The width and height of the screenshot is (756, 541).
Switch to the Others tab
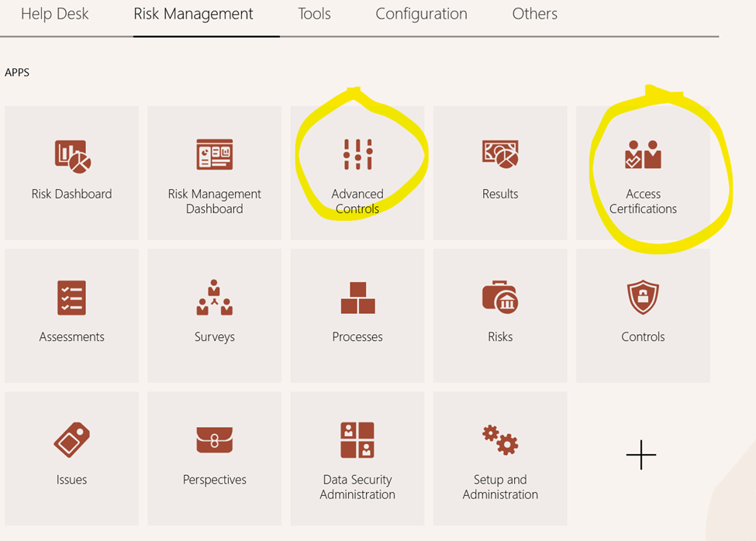[x=534, y=14]
